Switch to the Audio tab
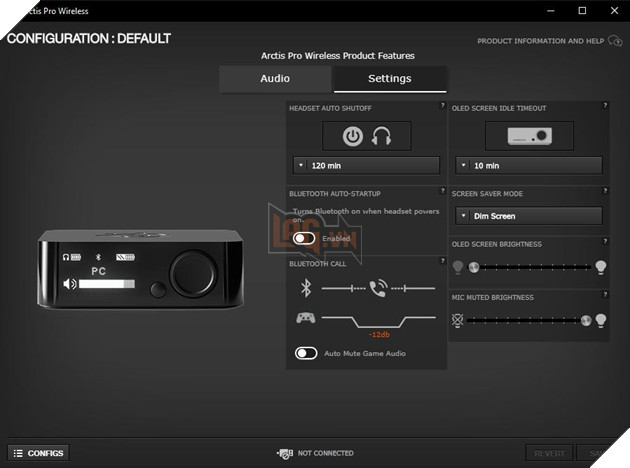Screen dimensions: 630x468 pos(275,79)
